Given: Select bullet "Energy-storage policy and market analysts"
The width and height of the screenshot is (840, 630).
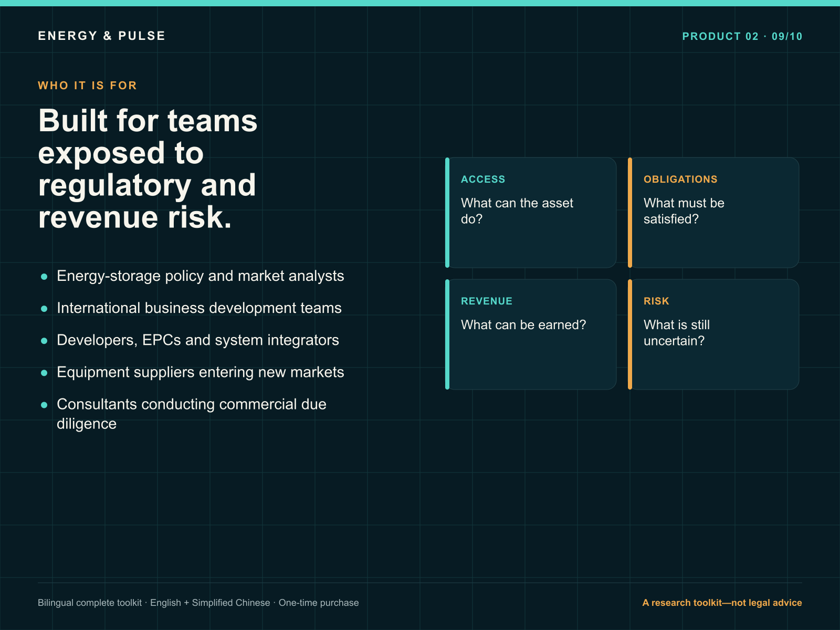Looking at the screenshot, I should pyautogui.click(x=200, y=276).
